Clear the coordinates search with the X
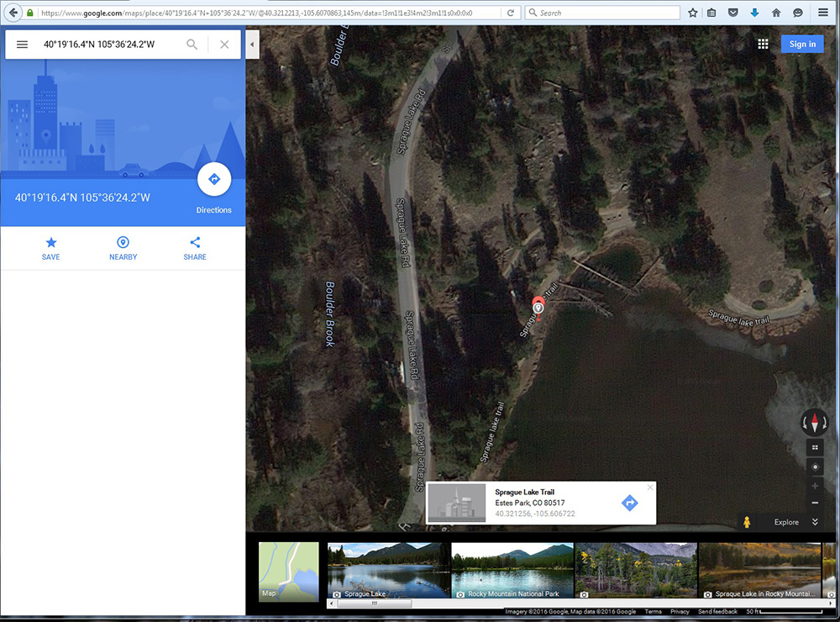The image size is (840, 622). [x=224, y=45]
